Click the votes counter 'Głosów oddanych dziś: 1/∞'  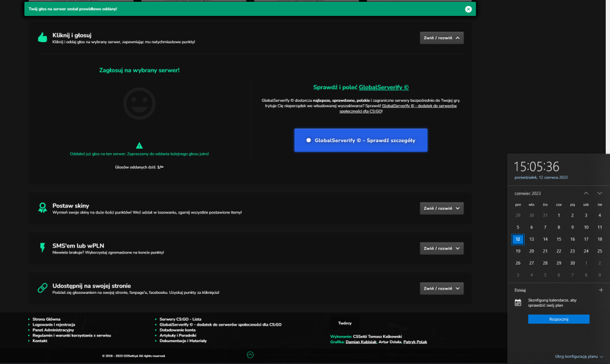point(139,167)
